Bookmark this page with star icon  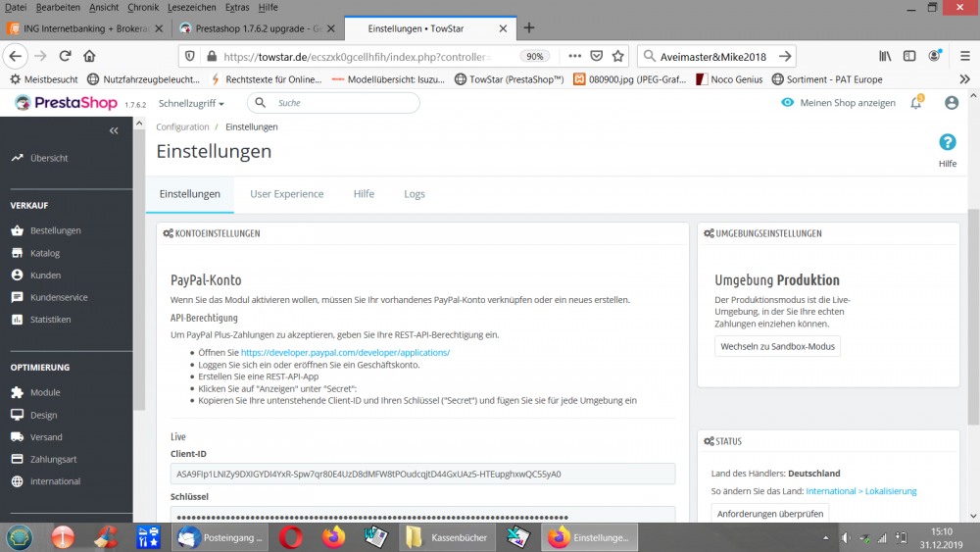click(x=618, y=56)
